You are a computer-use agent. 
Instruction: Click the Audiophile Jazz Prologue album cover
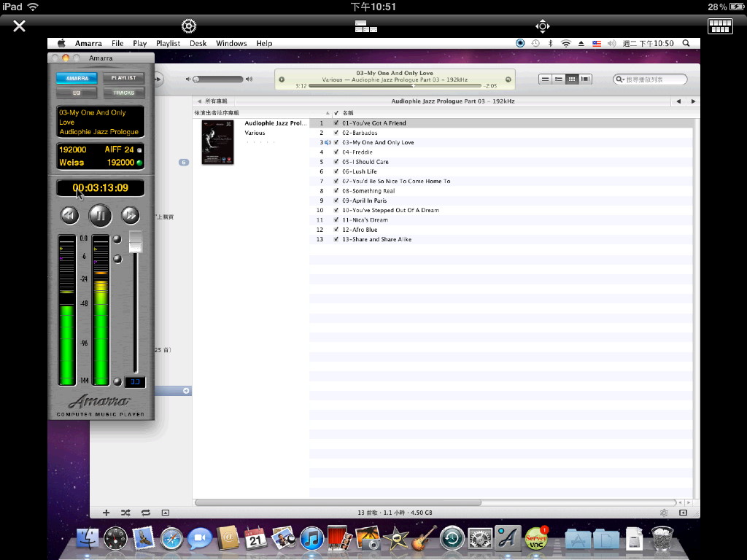coord(217,142)
